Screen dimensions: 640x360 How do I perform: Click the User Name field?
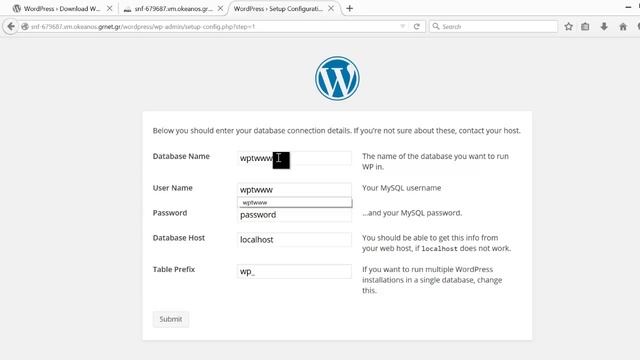click(294, 190)
